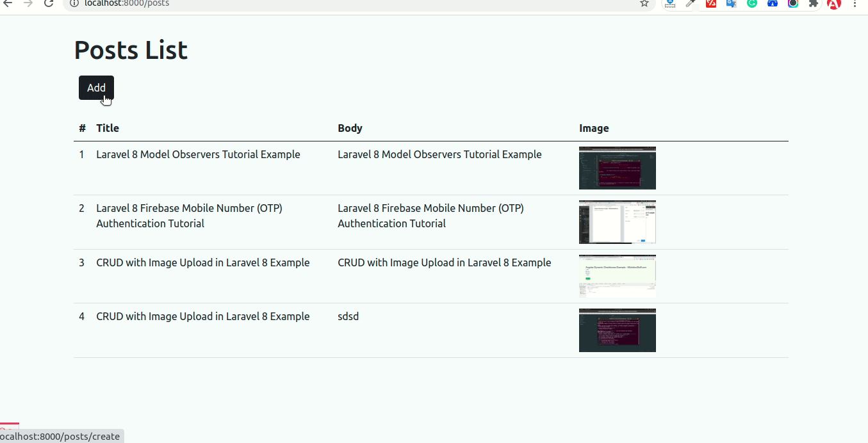Open the image thumbnail for post 2
The image size is (868, 443).
click(617, 221)
